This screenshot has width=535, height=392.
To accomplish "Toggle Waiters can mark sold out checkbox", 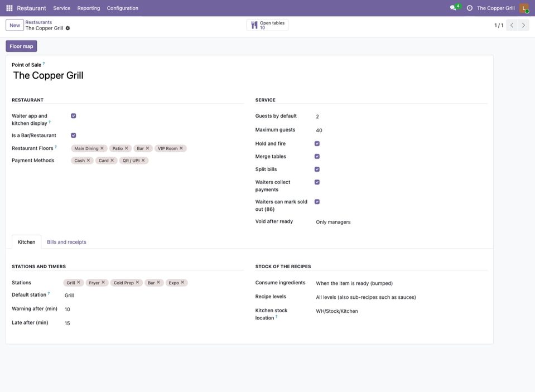I will [x=317, y=202].
